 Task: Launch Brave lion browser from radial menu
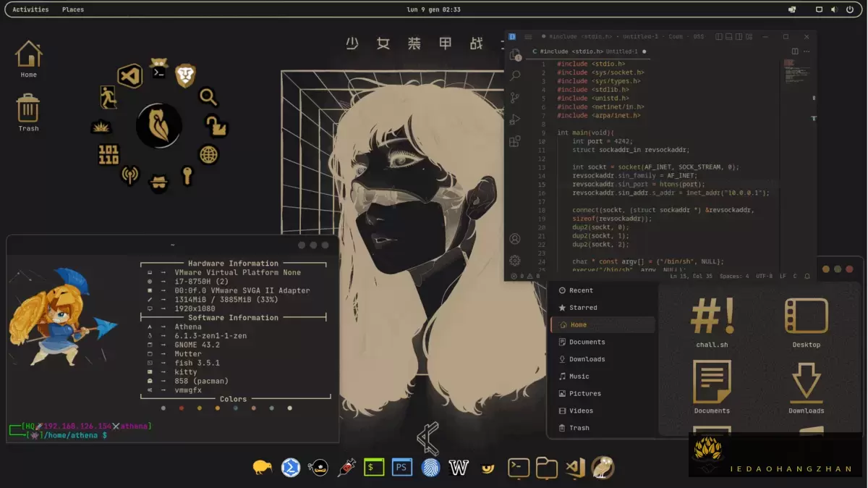[186, 75]
